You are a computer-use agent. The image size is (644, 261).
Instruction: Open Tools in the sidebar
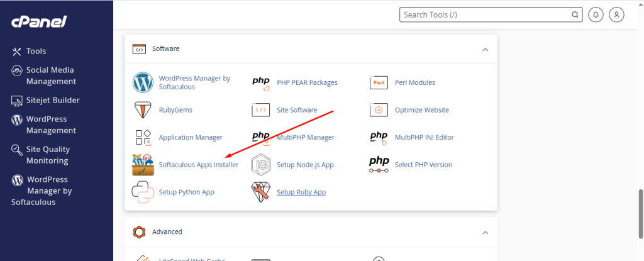pyautogui.click(x=36, y=51)
